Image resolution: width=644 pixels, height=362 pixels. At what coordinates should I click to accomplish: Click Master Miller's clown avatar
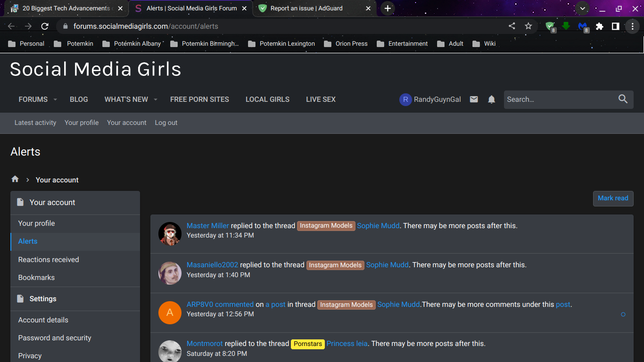170,233
